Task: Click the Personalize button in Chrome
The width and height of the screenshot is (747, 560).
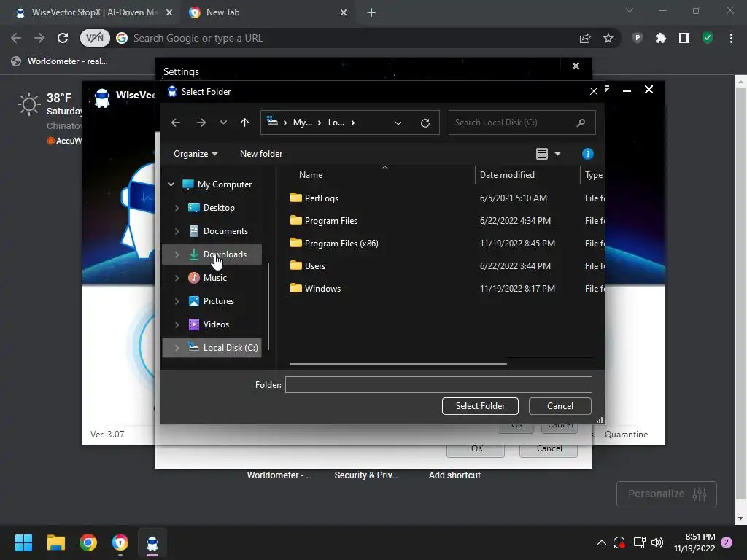Action: pyautogui.click(x=667, y=494)
